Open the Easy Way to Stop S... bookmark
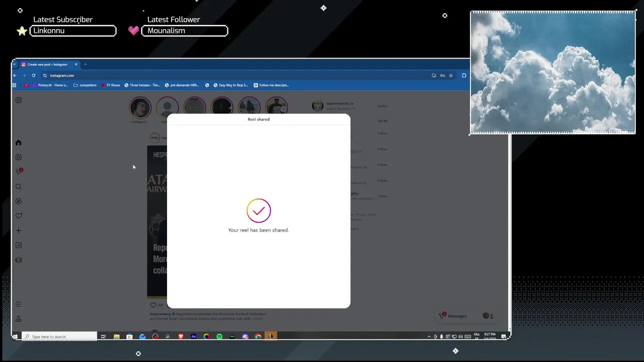Image resolution: width=644 pixels, height=362 pixels. click(x=230, y=85)
